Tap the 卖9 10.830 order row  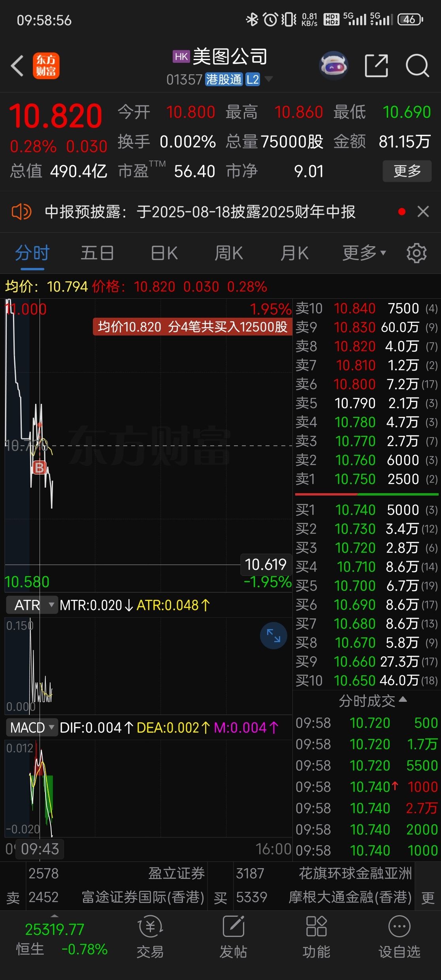[x=367, y=327]
